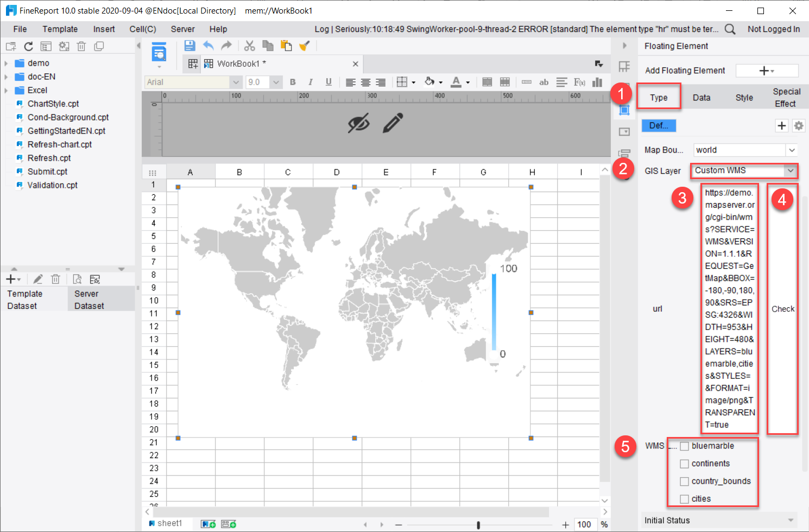Open the preview dataset icon in dataset panel

click(77, 279)
